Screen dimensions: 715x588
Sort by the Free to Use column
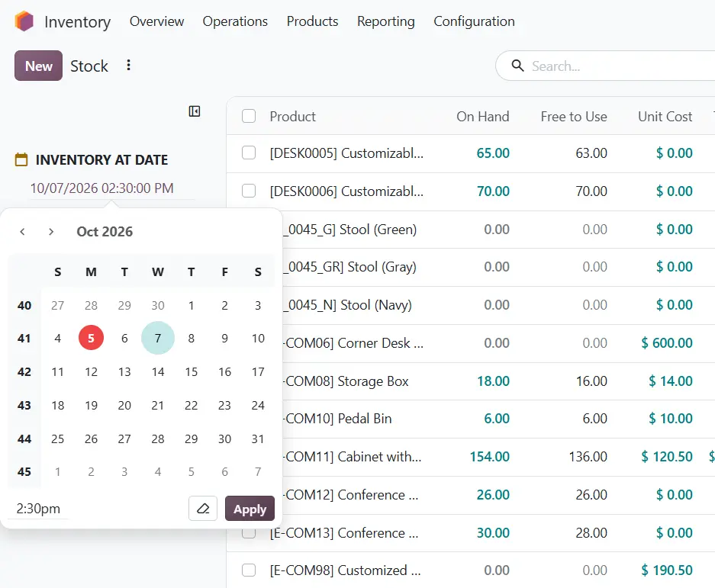[574, 117]
